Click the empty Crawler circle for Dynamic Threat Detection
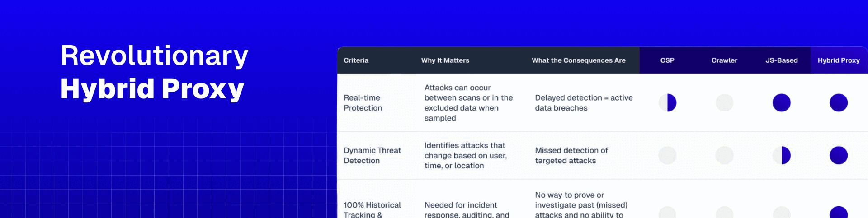The image size is (868, 218). [724, 155]
